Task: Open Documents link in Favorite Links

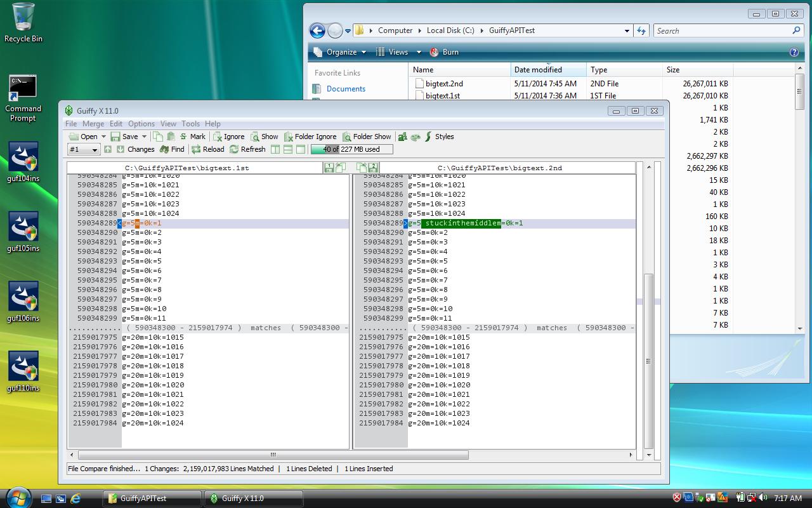Action: tap(346, 89)
